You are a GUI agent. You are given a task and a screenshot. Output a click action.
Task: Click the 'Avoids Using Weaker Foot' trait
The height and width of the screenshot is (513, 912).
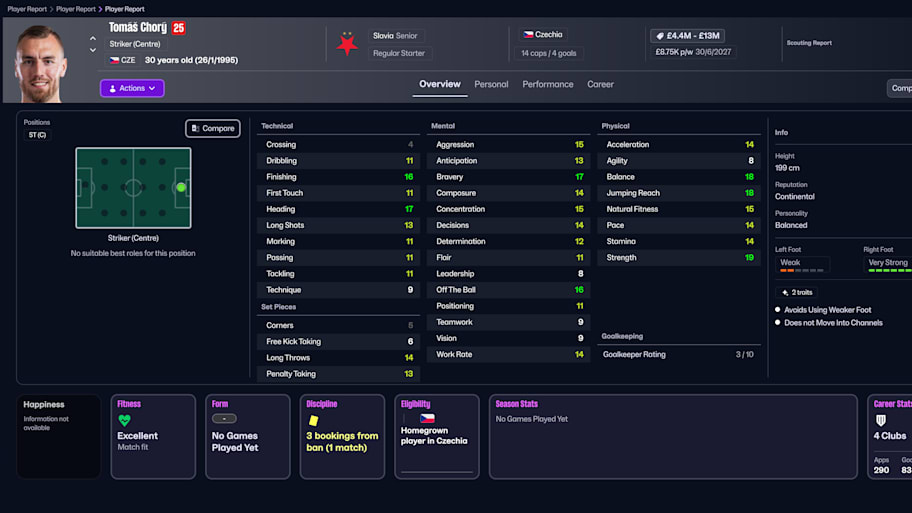pos(827,310)
